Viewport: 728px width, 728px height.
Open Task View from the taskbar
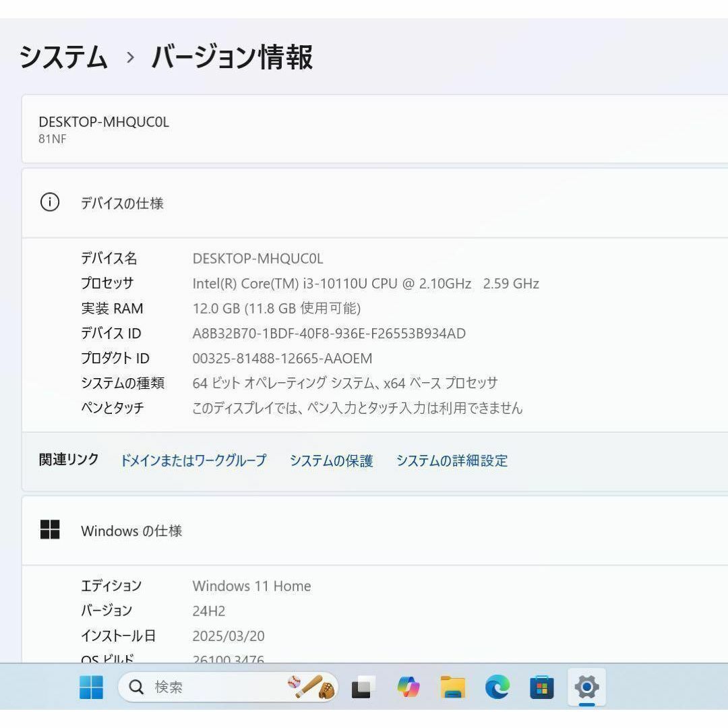363,687
